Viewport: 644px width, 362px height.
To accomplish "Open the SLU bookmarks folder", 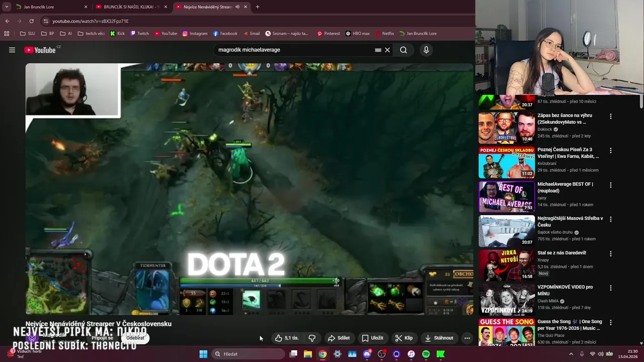I will (28, 34).
